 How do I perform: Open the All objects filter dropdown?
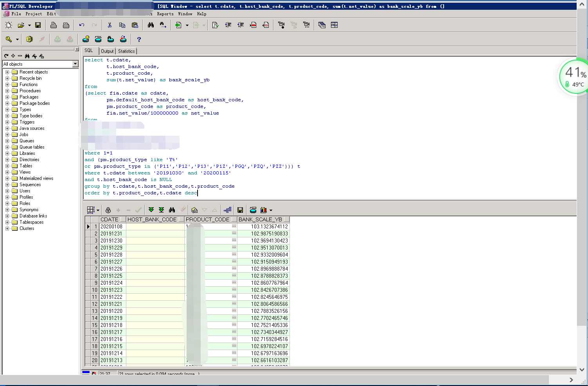pyautogui.click(x=76, y=64)
